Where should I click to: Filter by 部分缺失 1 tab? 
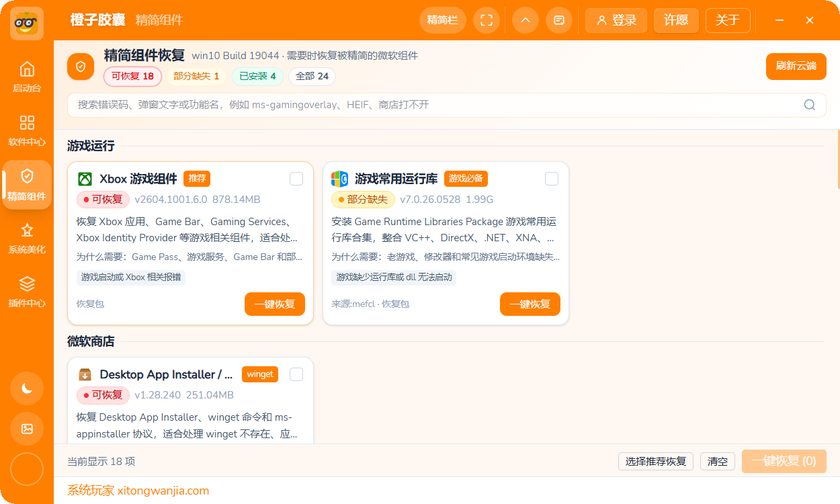pyautogui.click(x=196, y=77)
